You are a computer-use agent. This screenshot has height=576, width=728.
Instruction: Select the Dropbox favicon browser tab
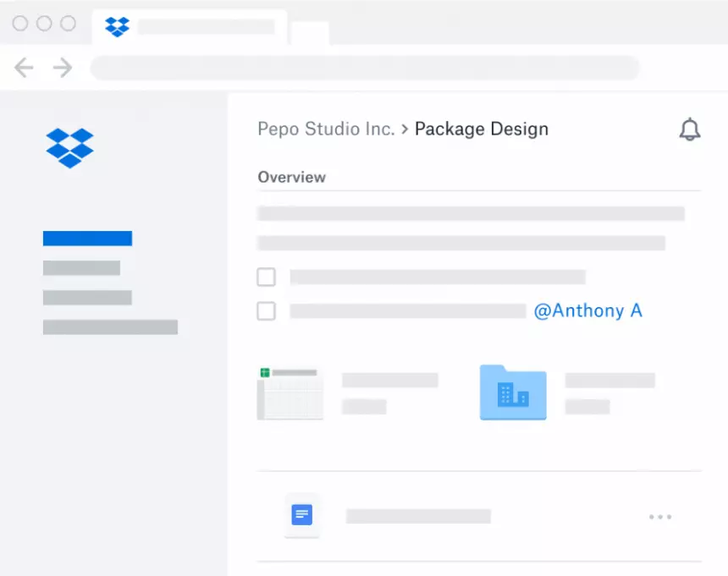pyautogui.click(x=190, y=27)
